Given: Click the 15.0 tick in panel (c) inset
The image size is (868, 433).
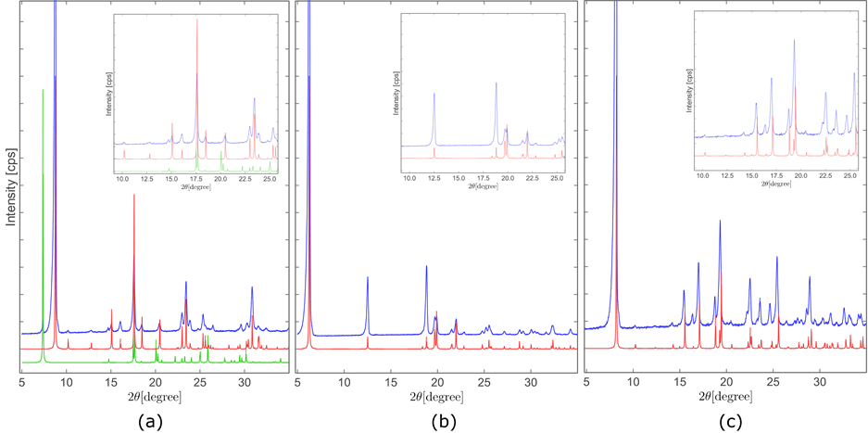Looking at the screenshot, I should (x=752, y=177).
